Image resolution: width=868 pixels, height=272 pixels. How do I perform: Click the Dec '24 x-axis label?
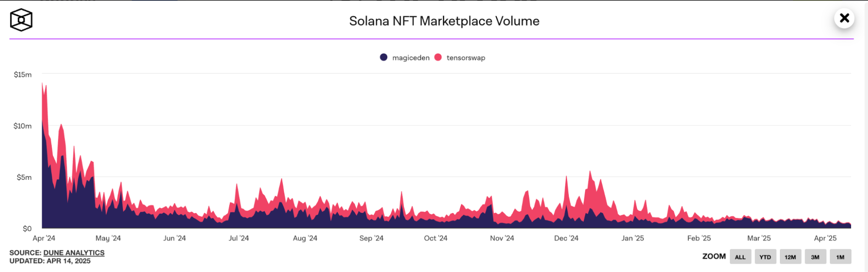[x=566, y=238]
